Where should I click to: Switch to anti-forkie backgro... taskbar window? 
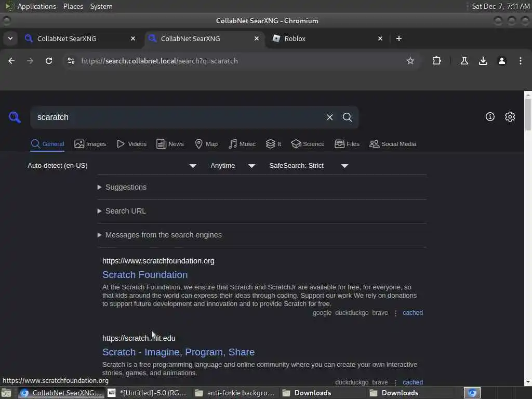[235, 393]
